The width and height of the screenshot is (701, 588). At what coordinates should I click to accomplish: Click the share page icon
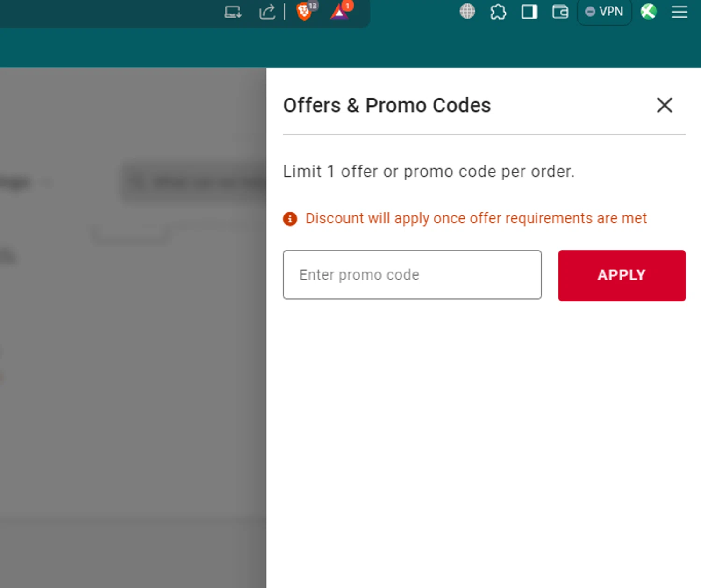pyautogui.click(x=267, y=12)
